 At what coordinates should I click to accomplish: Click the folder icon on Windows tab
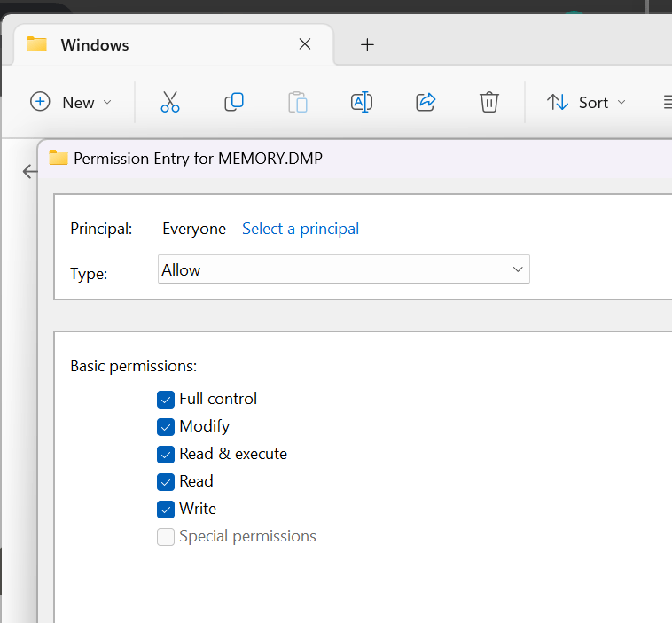(37, 44)
